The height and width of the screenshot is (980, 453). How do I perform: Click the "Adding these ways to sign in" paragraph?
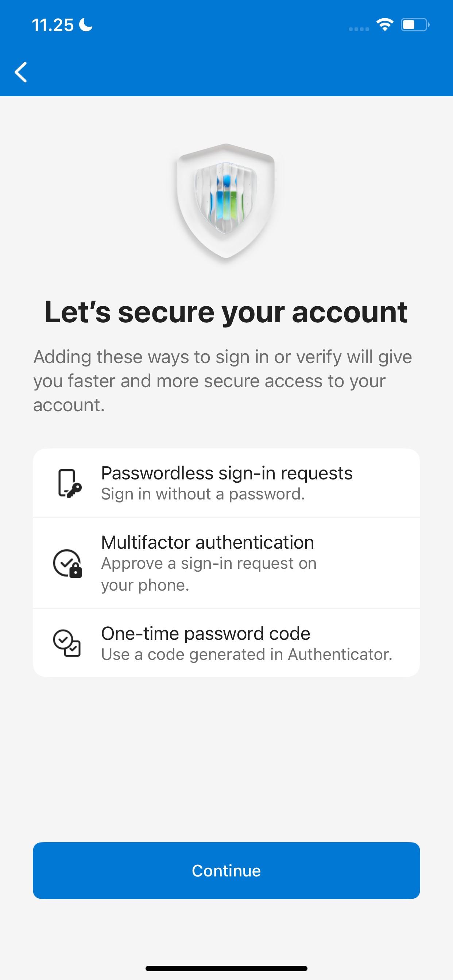[x=223, y=381]
